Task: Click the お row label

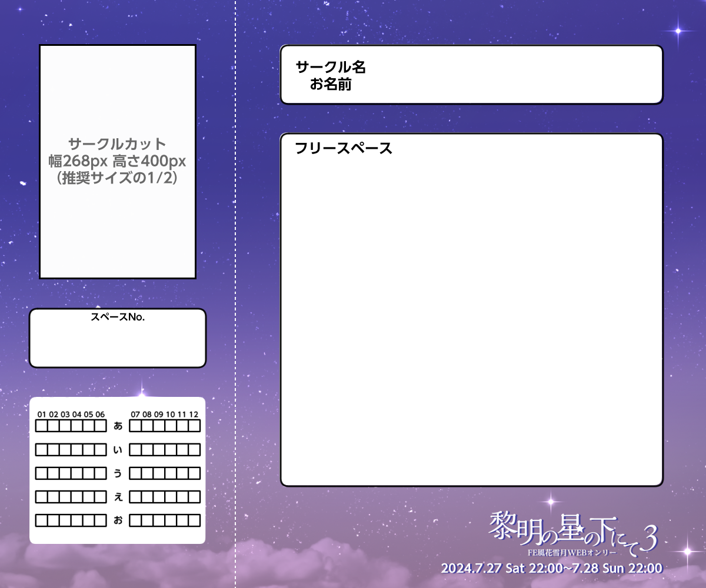Action: point(118,520)
